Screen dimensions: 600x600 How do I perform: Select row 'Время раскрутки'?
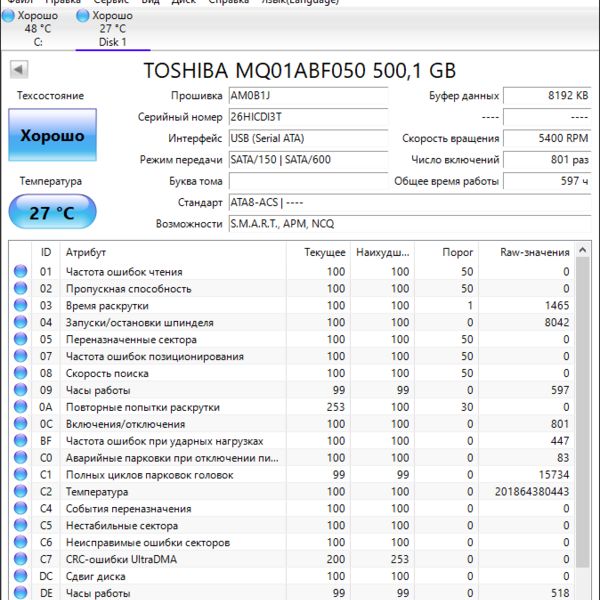pos(292,305)
